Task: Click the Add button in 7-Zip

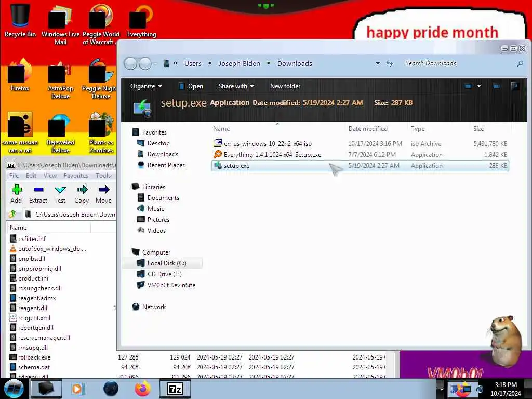Action: pyautogui.click(x=16, y=194)
